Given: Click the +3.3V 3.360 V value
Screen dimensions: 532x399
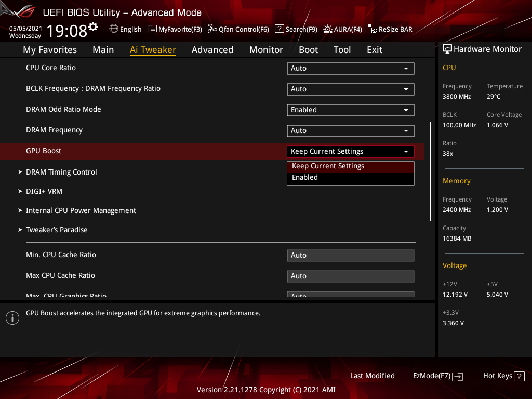Looking at the screenshot, I should [x=453, y=323].
